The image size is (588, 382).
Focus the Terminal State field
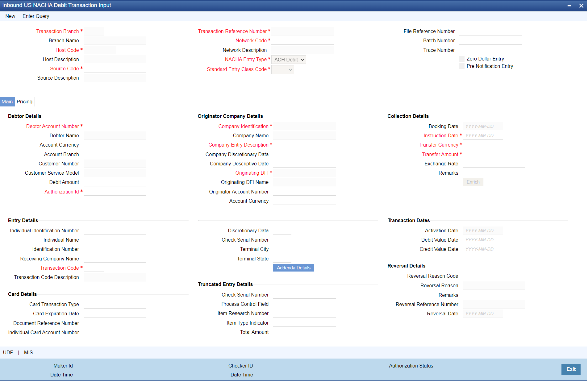282,259
